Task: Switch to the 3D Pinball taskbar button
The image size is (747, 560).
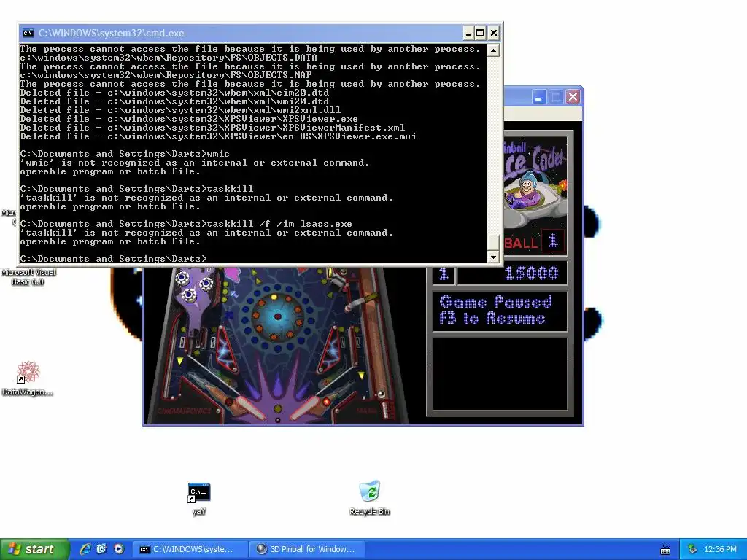Action: 307,549
